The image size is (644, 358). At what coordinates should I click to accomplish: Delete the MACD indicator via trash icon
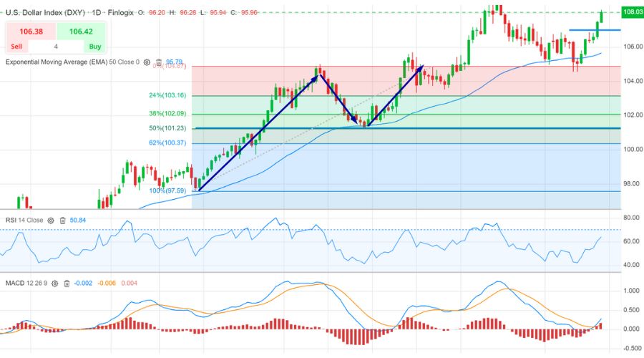pos(67,284)
